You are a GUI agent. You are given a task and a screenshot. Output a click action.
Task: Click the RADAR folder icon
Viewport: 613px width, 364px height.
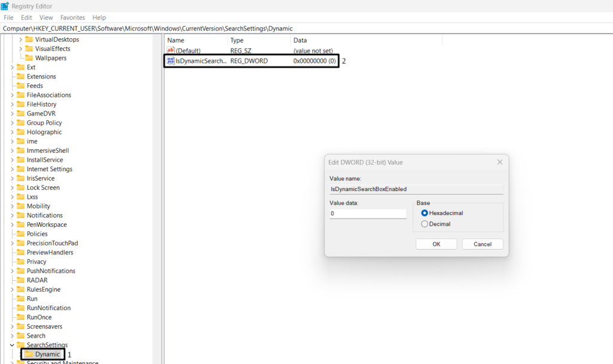(21, 280)
